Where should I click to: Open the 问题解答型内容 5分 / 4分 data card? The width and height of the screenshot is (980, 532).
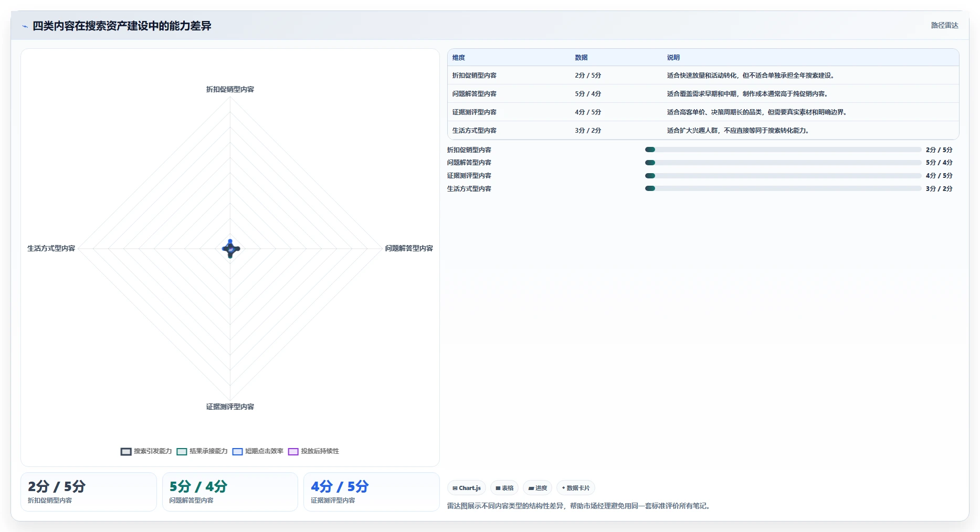(x=230, y=492)
